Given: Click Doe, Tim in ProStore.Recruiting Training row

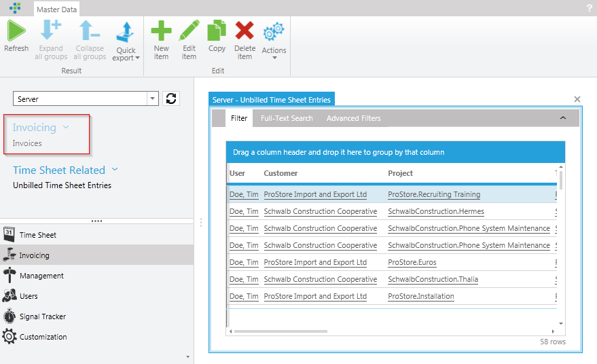Looking at the screenshot, I should coord(244,194).
